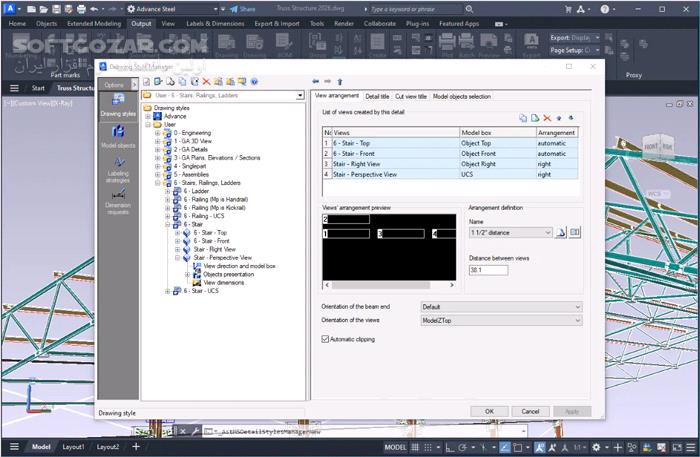Click the OK button
Screen dimensions: 700x457
click(x=489, y=411)
